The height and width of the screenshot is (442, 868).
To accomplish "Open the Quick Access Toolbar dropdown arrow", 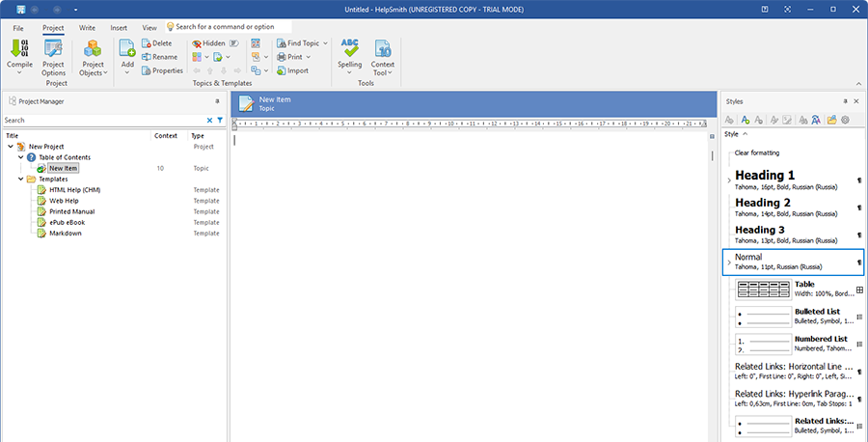I will point(75,10).
